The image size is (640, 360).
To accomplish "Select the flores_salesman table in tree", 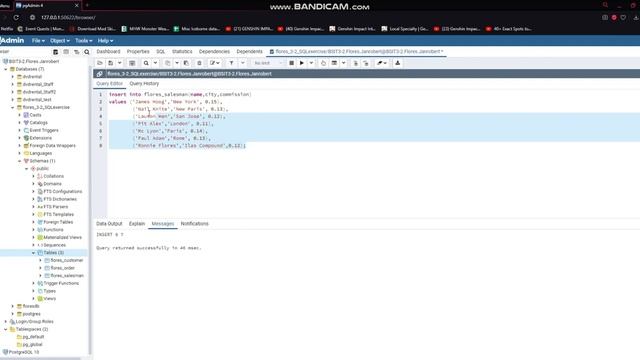I will 67,276.
